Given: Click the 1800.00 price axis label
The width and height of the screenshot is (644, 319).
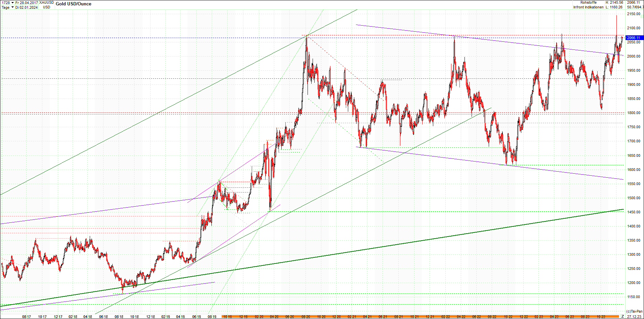Looking at the screenshot, I should click(x=634, y=113).
